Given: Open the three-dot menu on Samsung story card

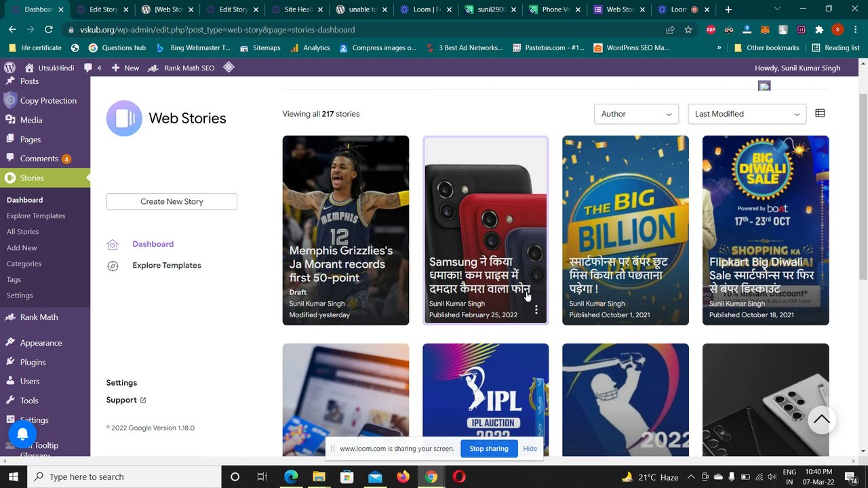Looking at the screenshot, I should 536,310.
